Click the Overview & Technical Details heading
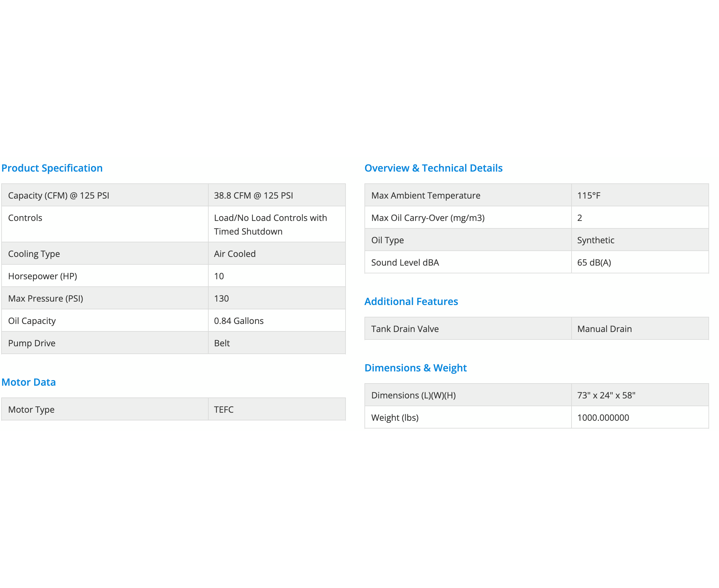Image resolution: width=719 pixels, height=588 pixels. [x=433, y=168]
